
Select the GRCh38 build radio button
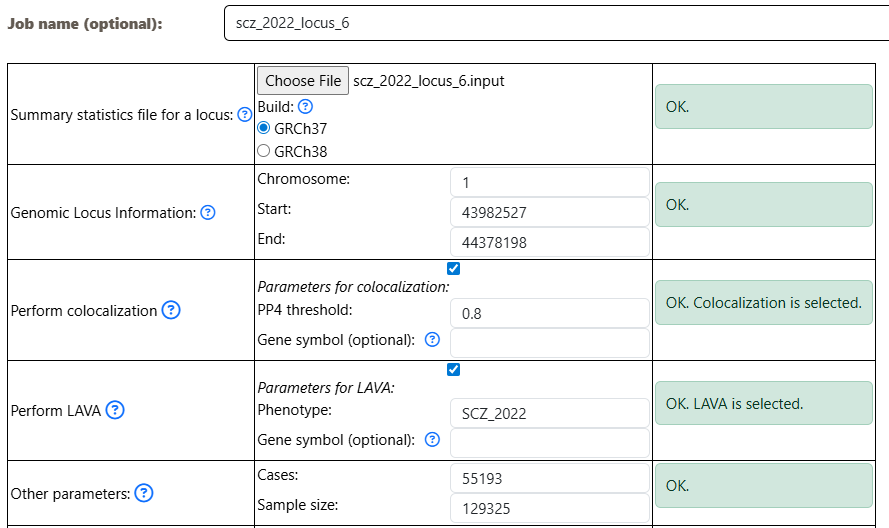(x=263, y=151)
